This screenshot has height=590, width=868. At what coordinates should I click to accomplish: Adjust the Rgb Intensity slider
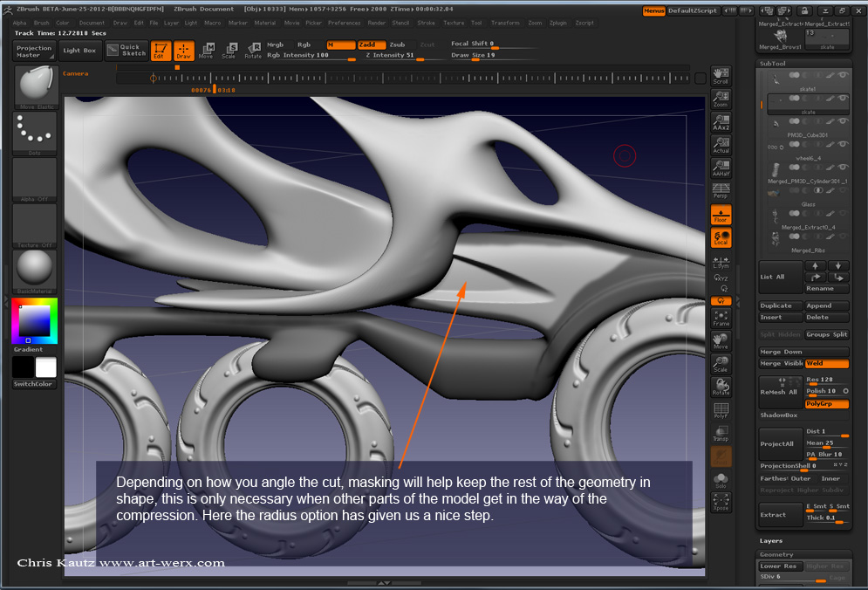[311, 55]
